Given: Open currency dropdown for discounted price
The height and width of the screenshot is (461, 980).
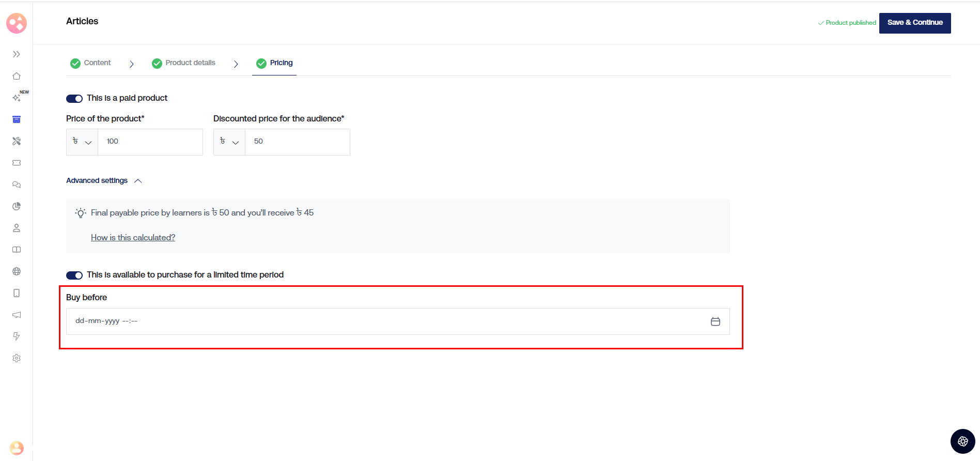Looking at the screenshot, I should pos(229,142).
